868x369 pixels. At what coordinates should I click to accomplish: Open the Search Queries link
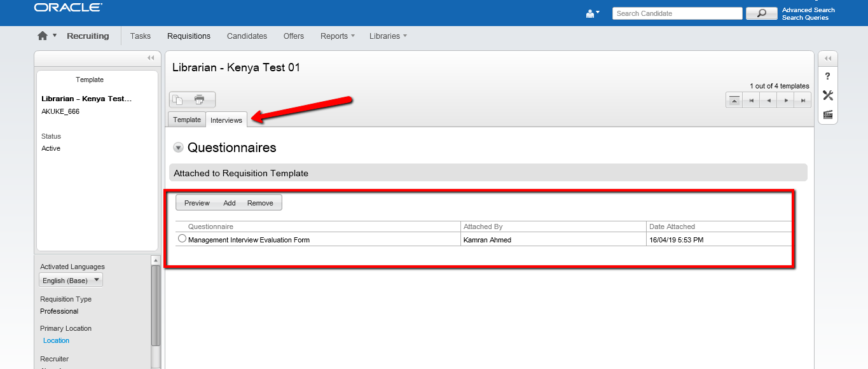pos(805,18)
